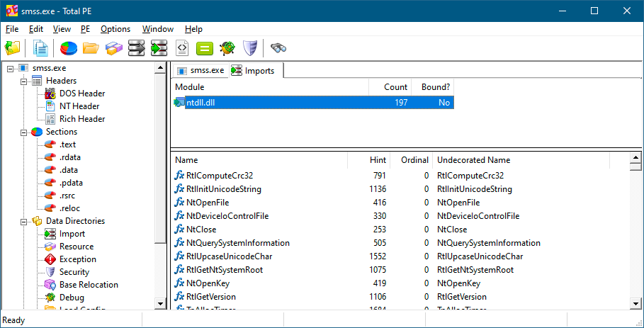Click the bug Debug toolbar icon
644x328 pixels.
227,48
